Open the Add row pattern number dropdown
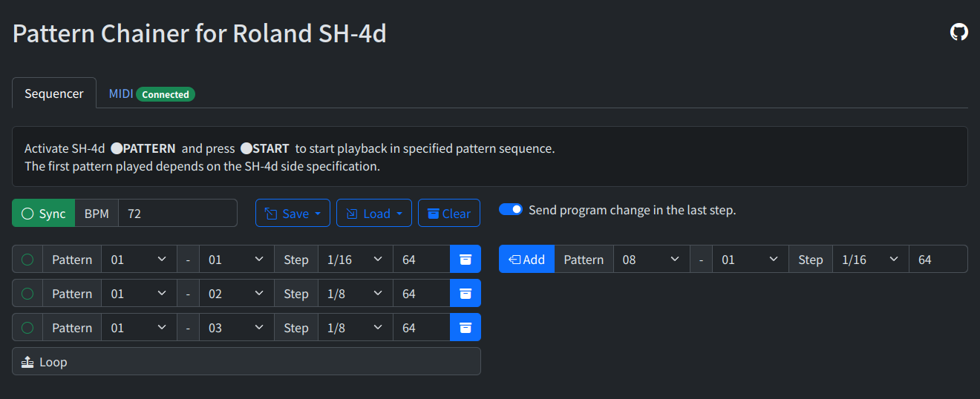This screenshot has height=399, width=980. pos(750,260)
